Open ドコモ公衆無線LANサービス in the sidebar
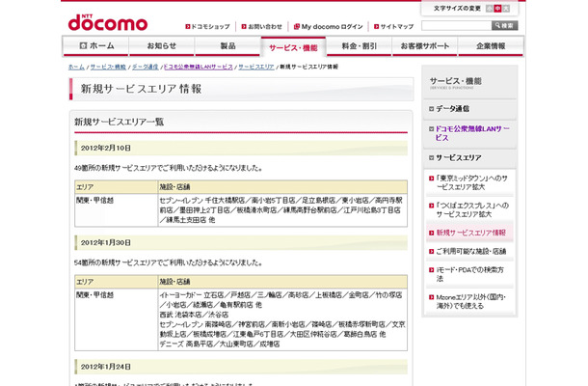 472,133
